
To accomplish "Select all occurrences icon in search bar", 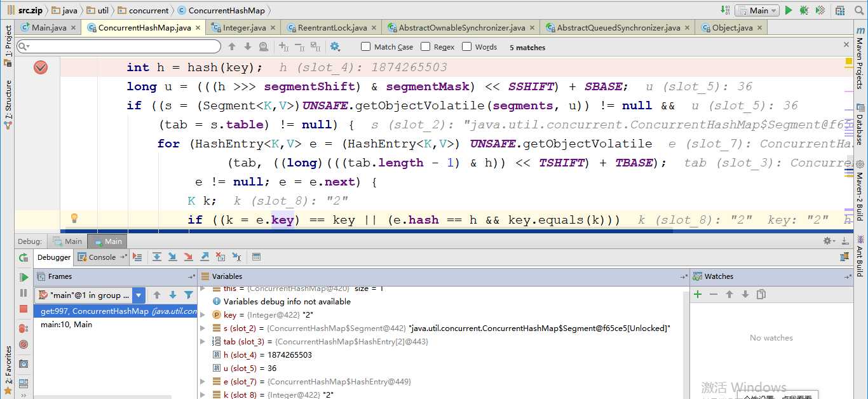I will (x=316, y=46).
